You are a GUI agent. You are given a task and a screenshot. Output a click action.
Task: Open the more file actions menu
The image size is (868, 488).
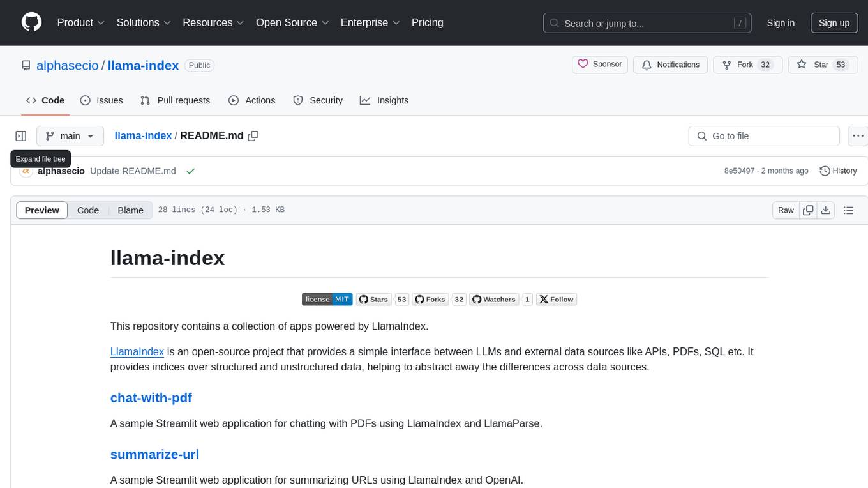point(858,136)
